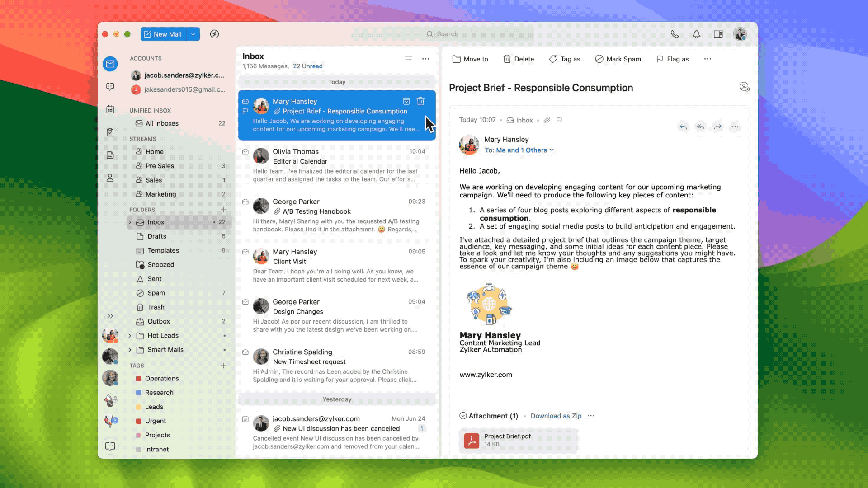868x488 pixels.
Task: Toggle the reading pane layout icon
Action: [x=718, y=34]
